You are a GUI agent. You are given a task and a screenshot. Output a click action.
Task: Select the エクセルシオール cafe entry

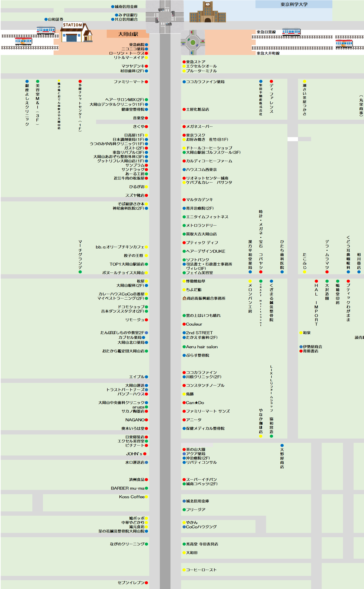pyautogui.click(x=200, y=66)
